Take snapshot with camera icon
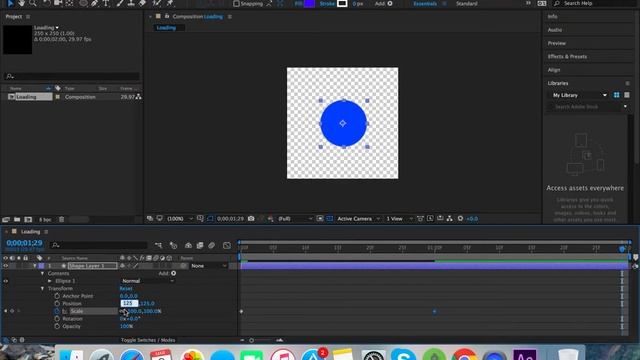640x360 pixels. pyautogui.click(x=251, y=219)
